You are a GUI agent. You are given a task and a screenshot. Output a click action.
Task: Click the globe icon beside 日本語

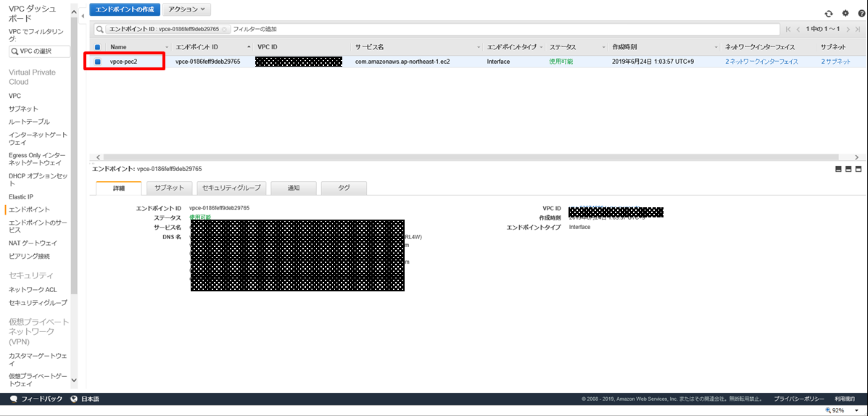point(74,399)
